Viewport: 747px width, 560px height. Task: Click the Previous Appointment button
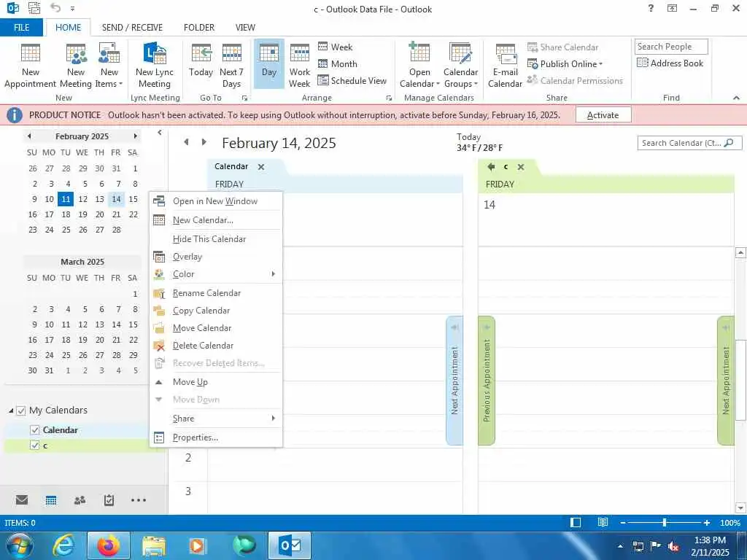(487, 381)
